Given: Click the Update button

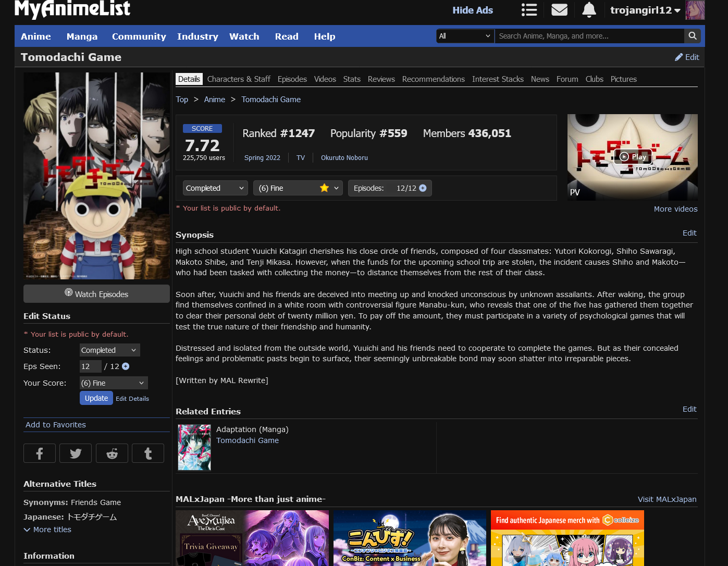Looking at the screenshot, I should tap(96, 398).
